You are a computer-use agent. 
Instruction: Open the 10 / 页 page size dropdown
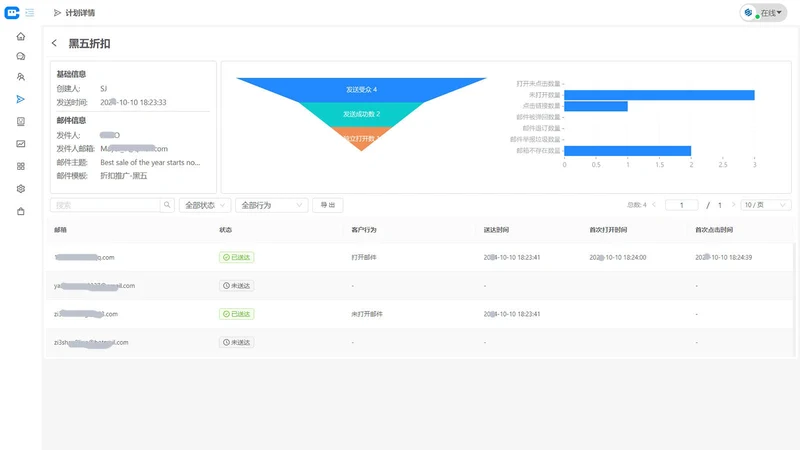tap(764, 205)
